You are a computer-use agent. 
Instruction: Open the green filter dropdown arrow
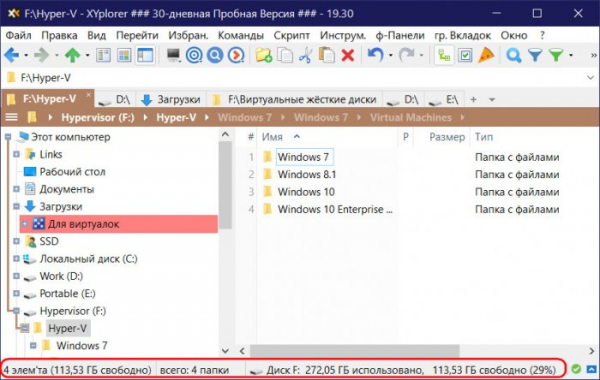click(571, 55)
